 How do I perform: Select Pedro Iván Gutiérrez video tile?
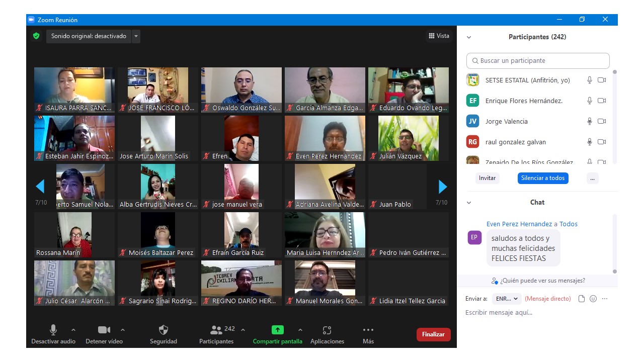pyautogui.click(x=409, y=235)
